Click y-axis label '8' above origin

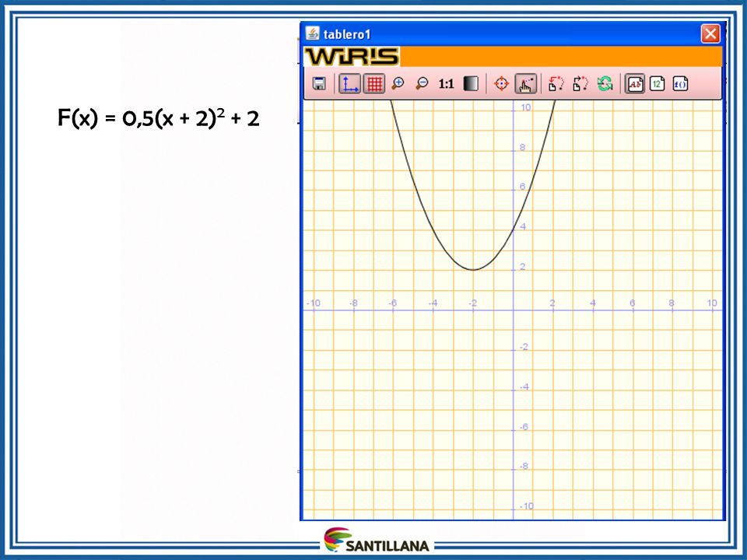(523, 147)
